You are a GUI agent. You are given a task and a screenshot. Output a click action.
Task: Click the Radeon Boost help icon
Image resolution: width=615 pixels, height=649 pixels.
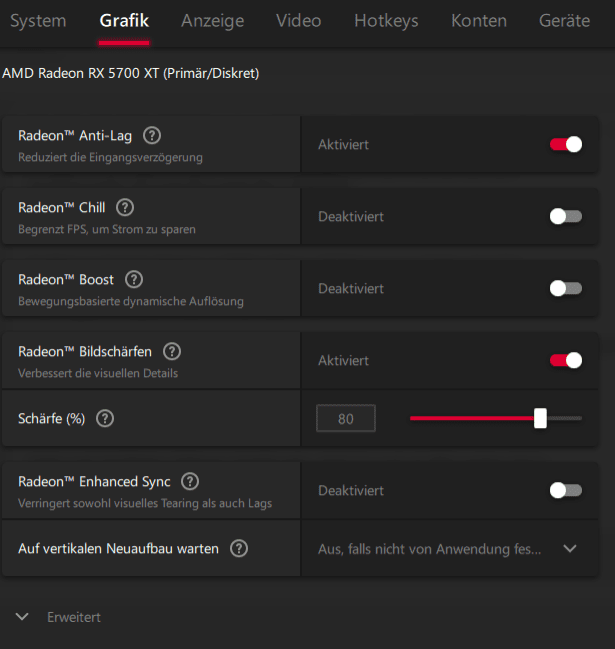pyautogui.click(x=134, y=279)
